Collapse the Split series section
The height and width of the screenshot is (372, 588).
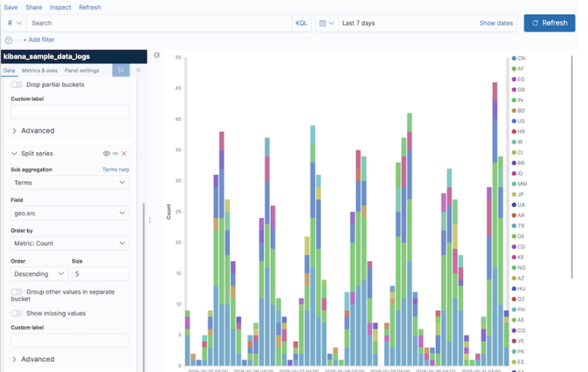14,154
